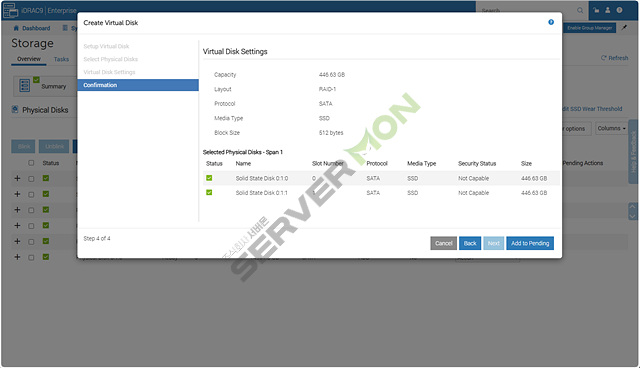
Task: Click the Cancel button
Action: click(443, 243)
